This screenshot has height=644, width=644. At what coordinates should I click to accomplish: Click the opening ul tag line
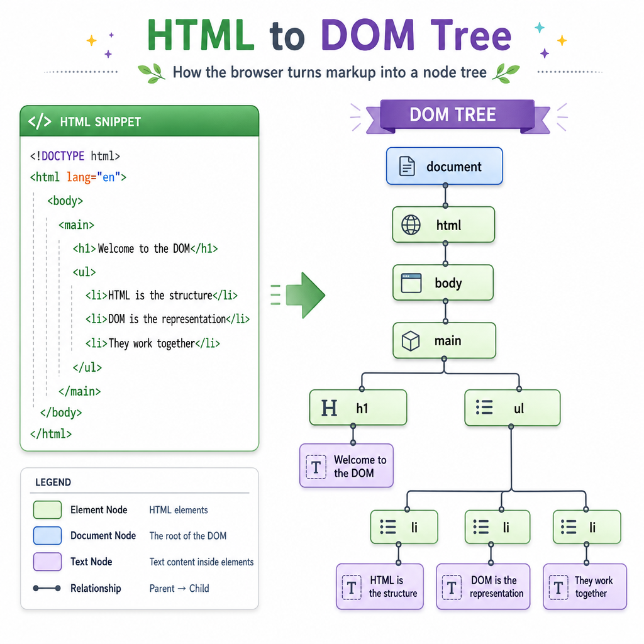click(x=84, y=272)
